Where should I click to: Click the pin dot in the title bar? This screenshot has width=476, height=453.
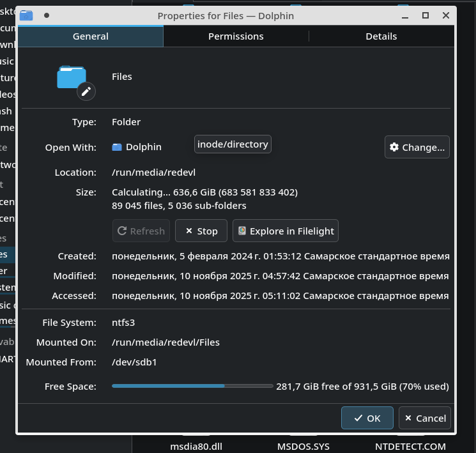pyautogui.click(x=47, y=15)
